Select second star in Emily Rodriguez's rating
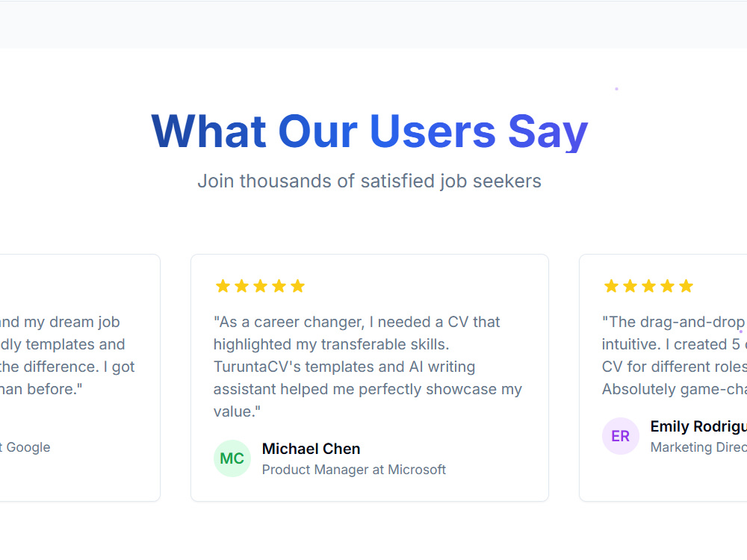 point(630,286)
